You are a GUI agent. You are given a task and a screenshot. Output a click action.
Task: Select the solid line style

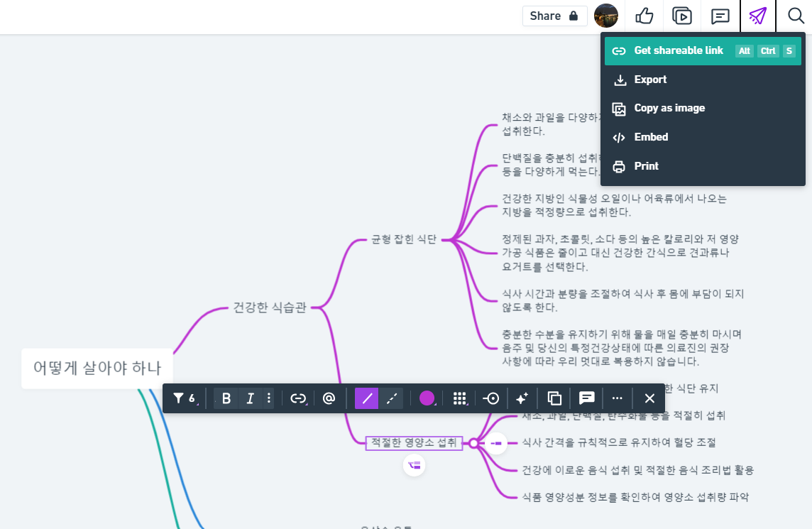coord(366,398)
